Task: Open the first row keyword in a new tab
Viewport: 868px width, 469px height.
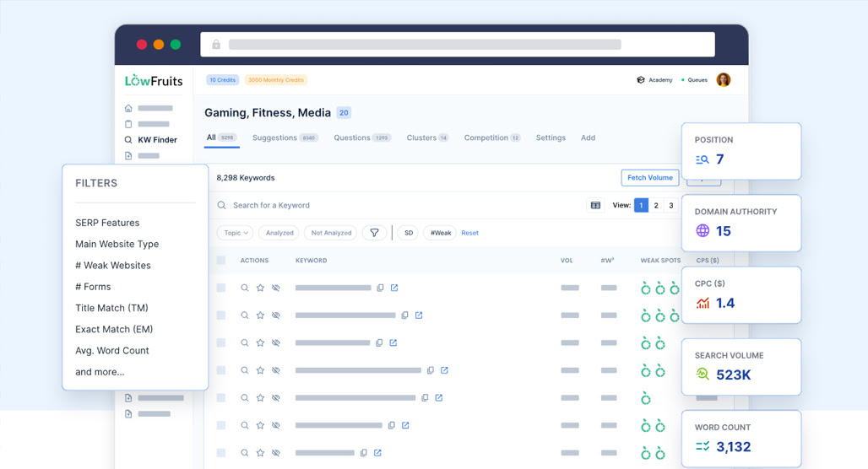Action: tap(394, 288)
